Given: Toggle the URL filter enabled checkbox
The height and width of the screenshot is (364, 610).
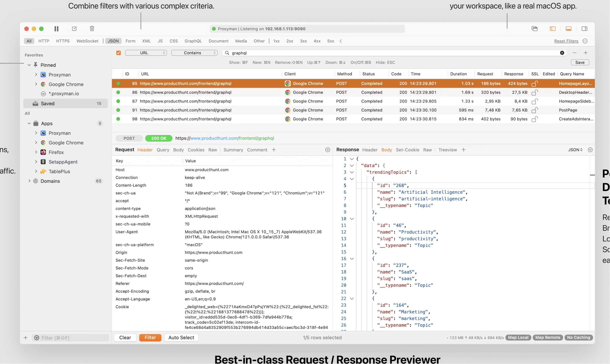Looking at the screenshot, I should (119, 53).
